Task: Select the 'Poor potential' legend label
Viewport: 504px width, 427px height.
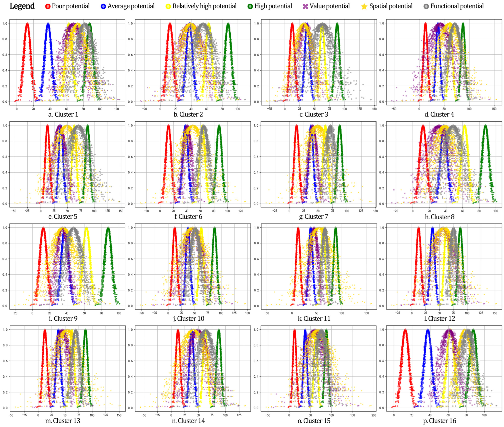Action: 71,6
